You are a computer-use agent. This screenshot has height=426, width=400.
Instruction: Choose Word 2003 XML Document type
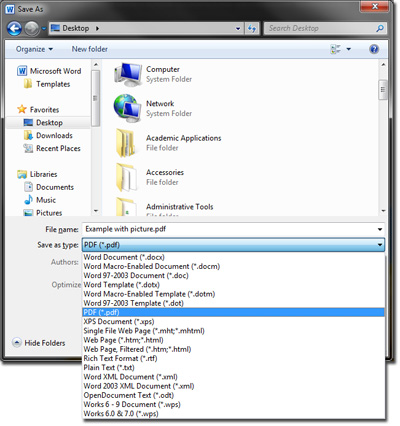pos(233,386)
